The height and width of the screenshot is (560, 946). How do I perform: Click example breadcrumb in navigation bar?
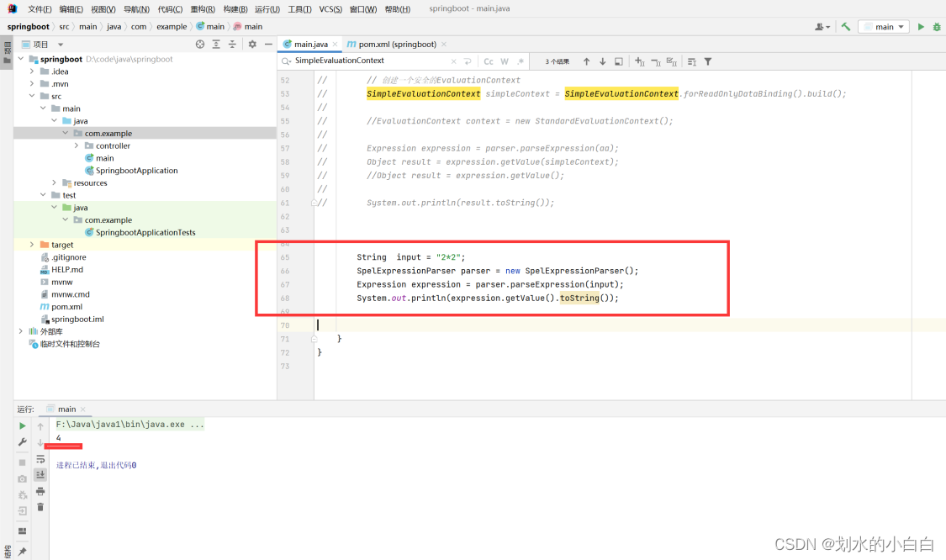click(x=172, y=27)
